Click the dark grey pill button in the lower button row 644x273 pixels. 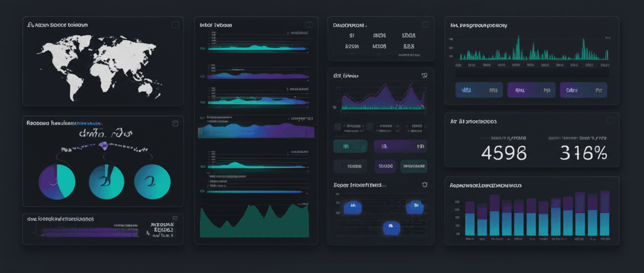tap(350, 166)
